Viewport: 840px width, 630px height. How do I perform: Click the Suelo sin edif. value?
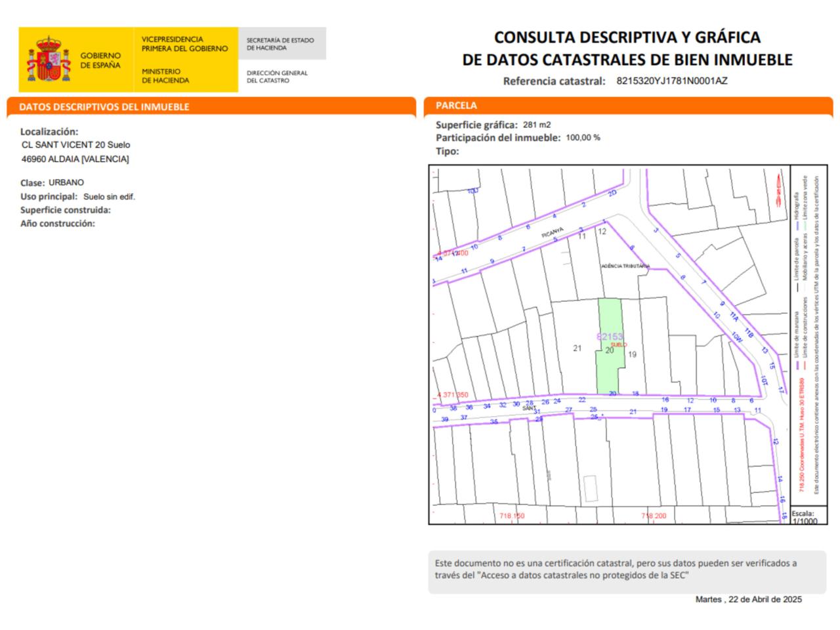109,197
